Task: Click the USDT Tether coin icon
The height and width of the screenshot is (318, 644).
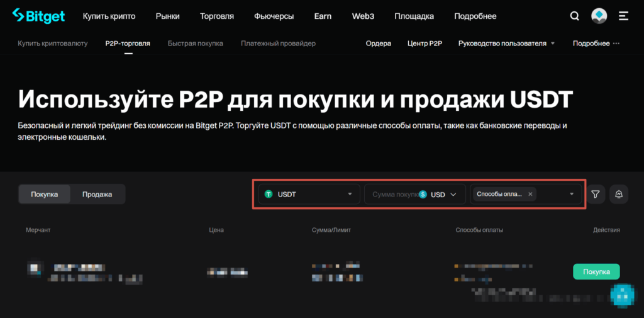Action: 269,194
